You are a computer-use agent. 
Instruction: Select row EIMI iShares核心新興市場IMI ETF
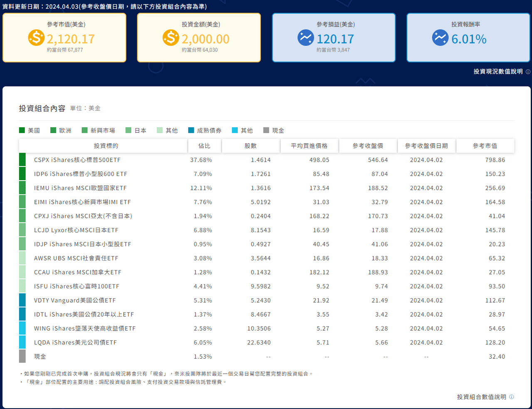(x=266, y=202)
